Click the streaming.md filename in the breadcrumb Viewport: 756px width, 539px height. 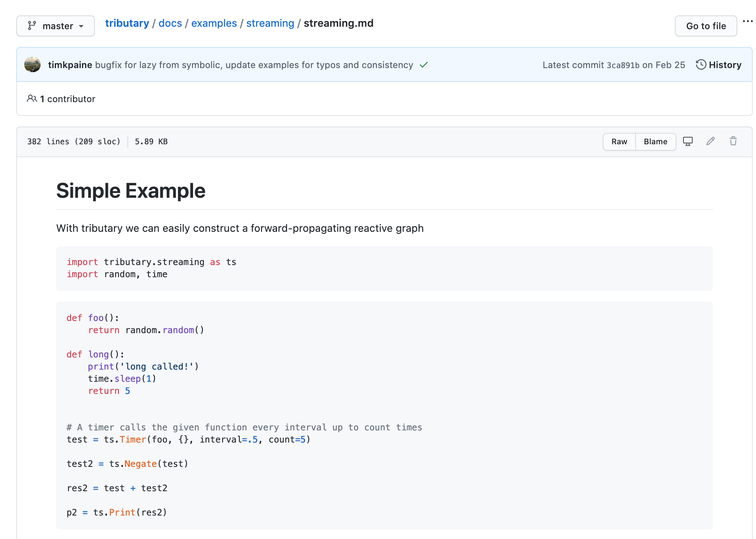tap(339, 23)
